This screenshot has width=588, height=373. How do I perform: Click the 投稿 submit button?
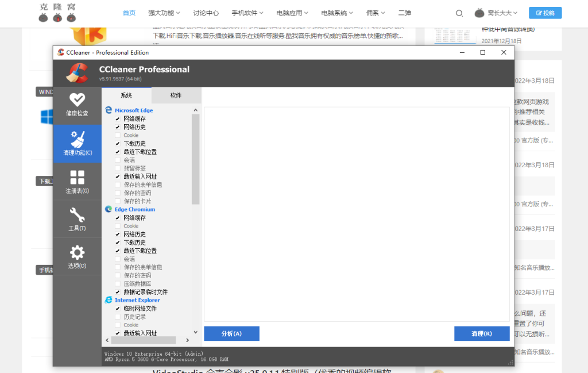(x=546, y=13)
